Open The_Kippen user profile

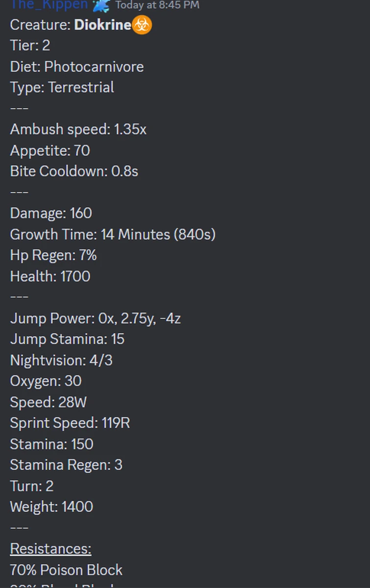coord(49,5)
